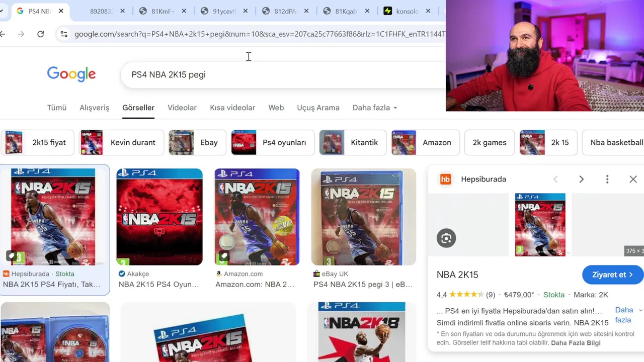Close the konsolo tab
Screen dimensions: 644x362
coord(428,11)
